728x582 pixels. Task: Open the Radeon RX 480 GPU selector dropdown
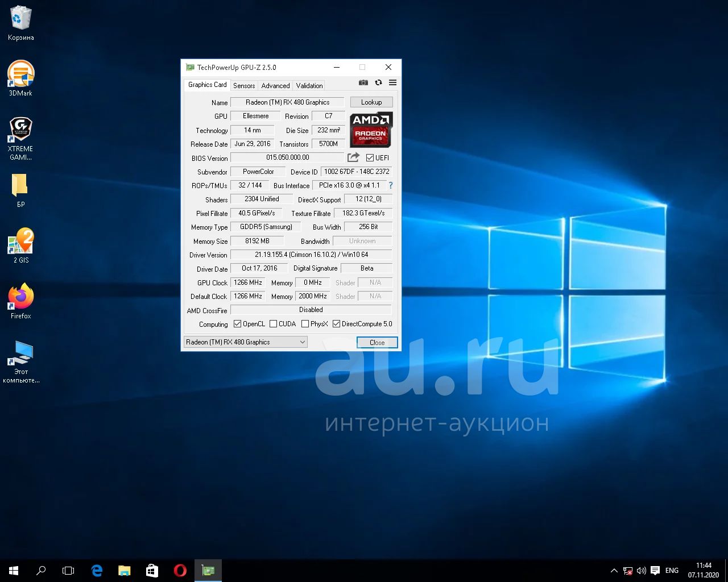(x=246, y=342)
